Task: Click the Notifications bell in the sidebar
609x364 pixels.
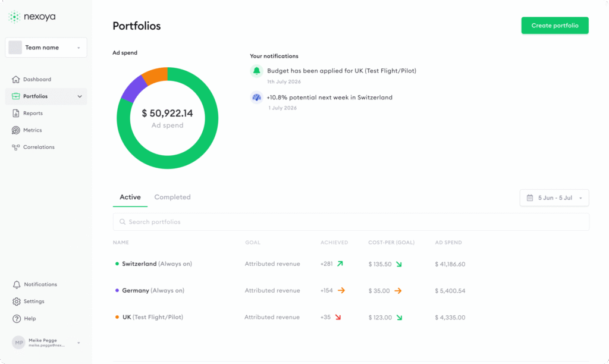Action: pos(16,284)
